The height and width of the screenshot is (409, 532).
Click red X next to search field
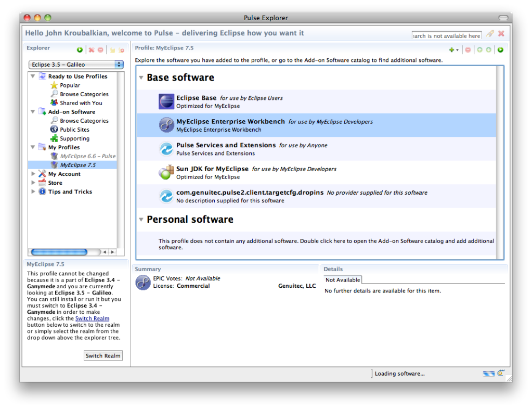(501, 33)
